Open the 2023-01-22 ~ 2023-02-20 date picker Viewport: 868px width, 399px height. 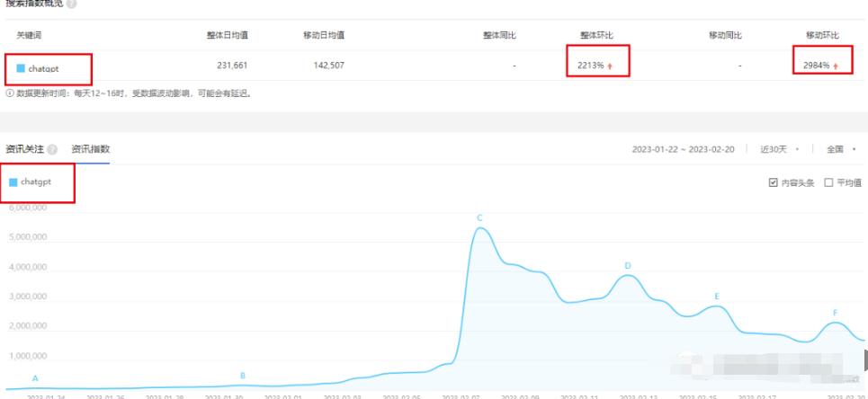(x=685, y=148)
